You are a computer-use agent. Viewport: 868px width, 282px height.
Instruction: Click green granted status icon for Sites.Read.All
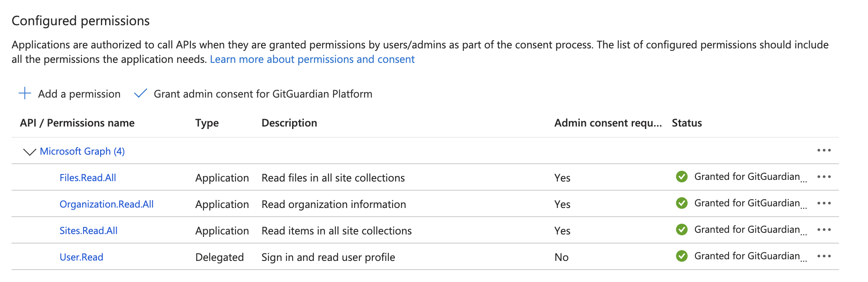(x=681, y=230)
